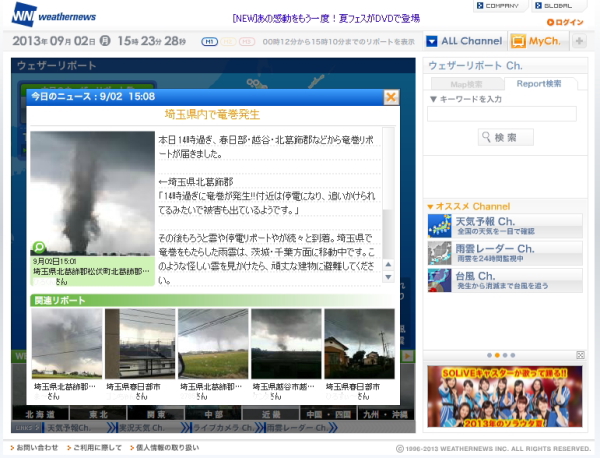Open the 台風 Ch. channel icon
Screen dimensions: 600x458
click(440, 280)
